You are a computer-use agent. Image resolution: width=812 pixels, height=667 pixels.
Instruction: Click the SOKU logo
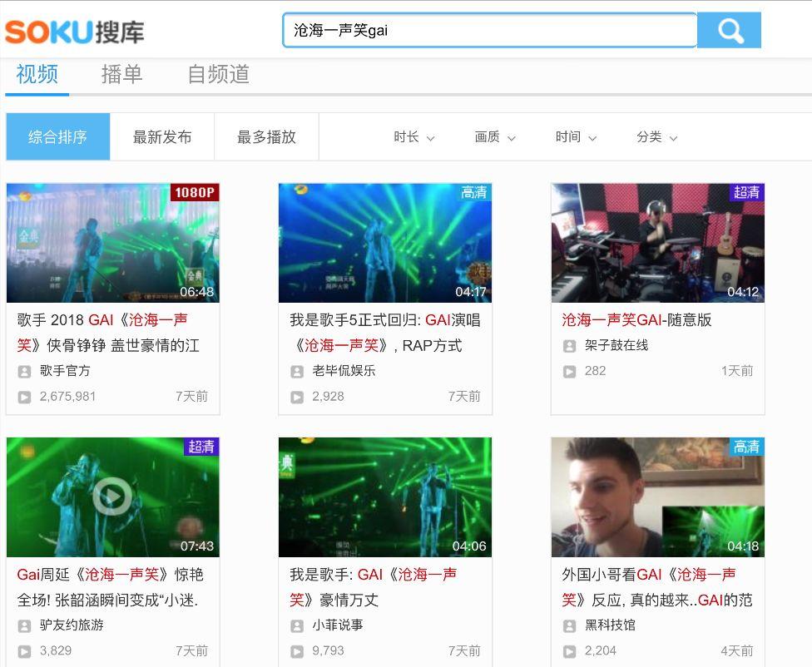click(75, 32)
